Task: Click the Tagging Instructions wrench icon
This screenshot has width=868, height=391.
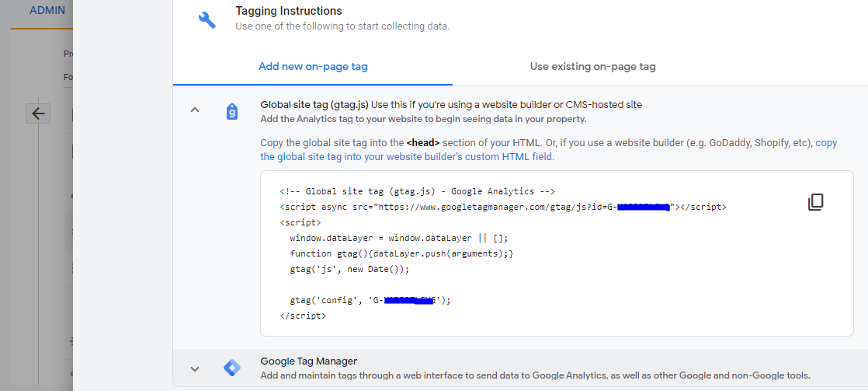Action: coord(207,20)
